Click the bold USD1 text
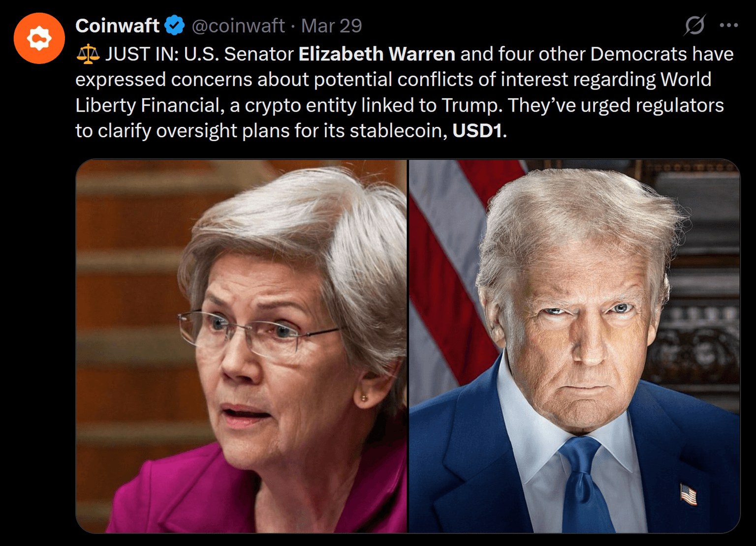This screenshot has width=756, height=546. click(x=477, y=131)
